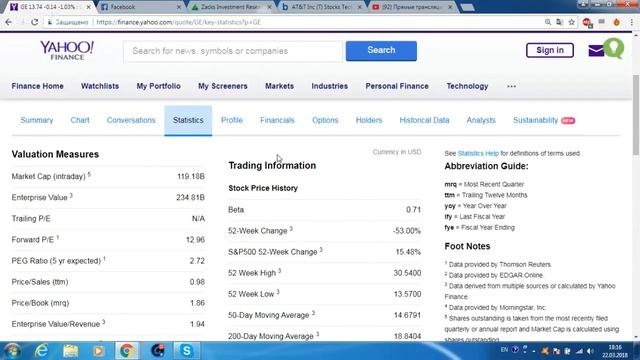This screenshot has height=360, width=640.
Task: Click Enterprise Value 234.81B
Action: tap(191, 198)
